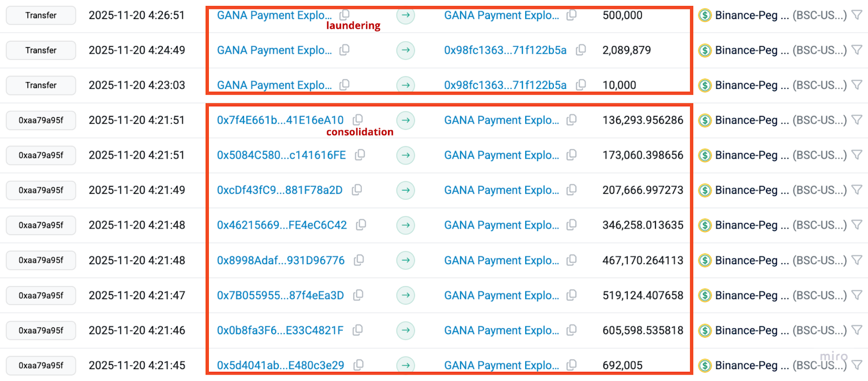The height and width of the screenshot is (381, 868).
Task: Click the Transfer method button at 4:24:49
Action: point(41,50)
